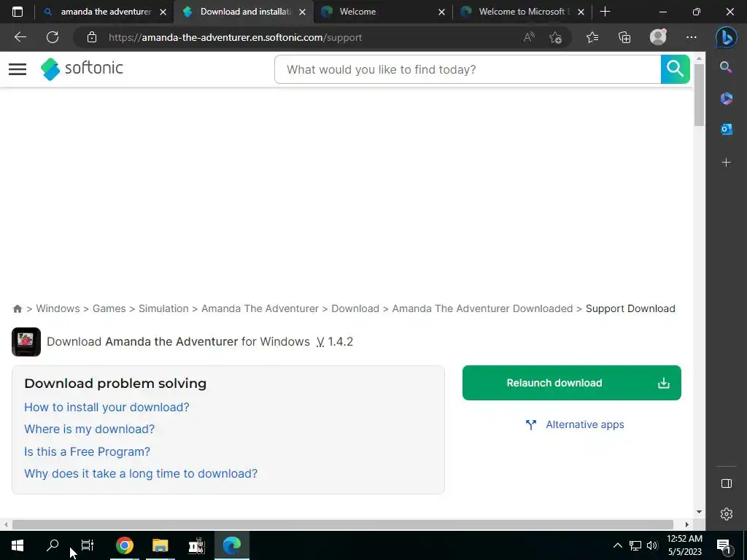
Task: Open taskbar search magnifier
Action: [x=53, y=545]
